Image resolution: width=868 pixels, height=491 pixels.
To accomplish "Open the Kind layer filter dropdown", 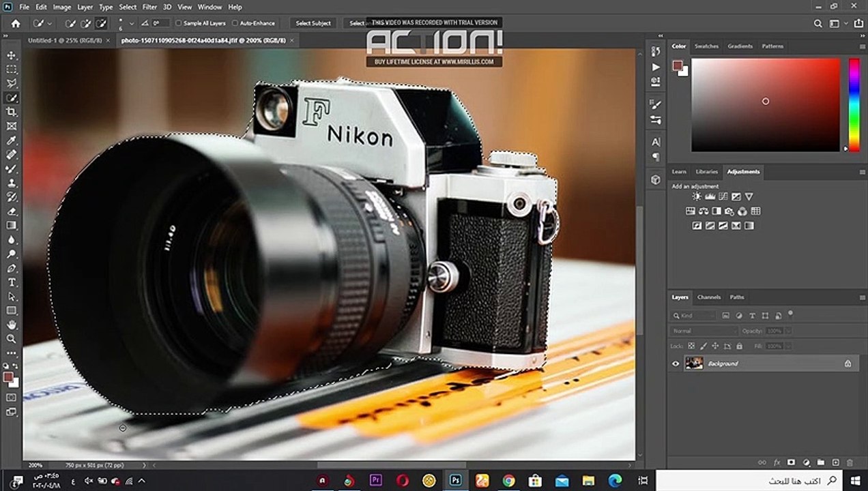I will (694, 316).
